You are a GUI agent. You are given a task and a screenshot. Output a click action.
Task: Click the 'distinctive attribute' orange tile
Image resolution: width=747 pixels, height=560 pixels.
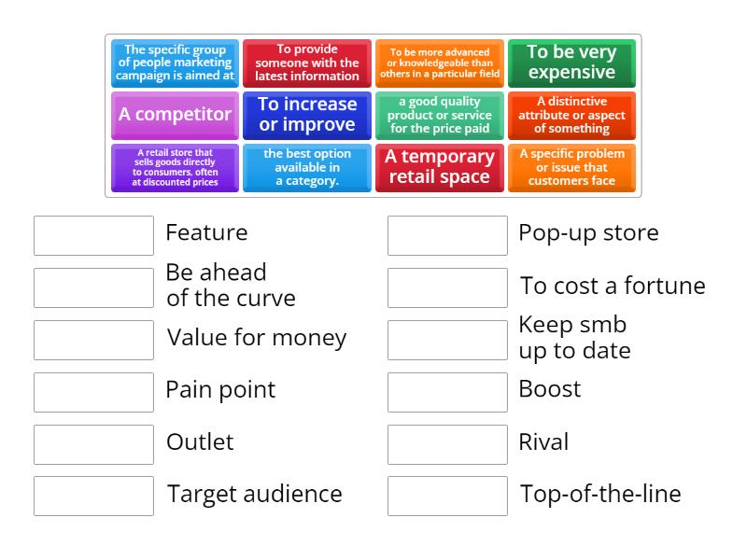click(x=571, y=115)
